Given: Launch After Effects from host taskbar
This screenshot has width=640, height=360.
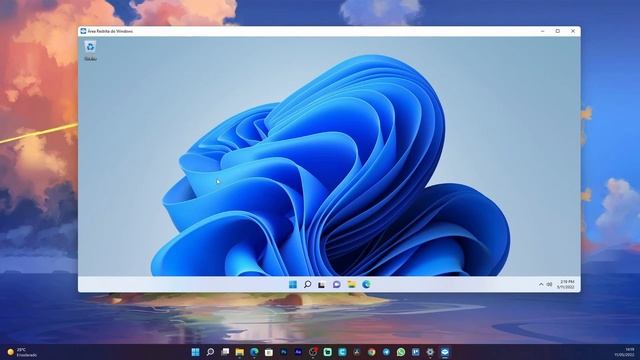Looking at the screenshot, I should [298, 352].
